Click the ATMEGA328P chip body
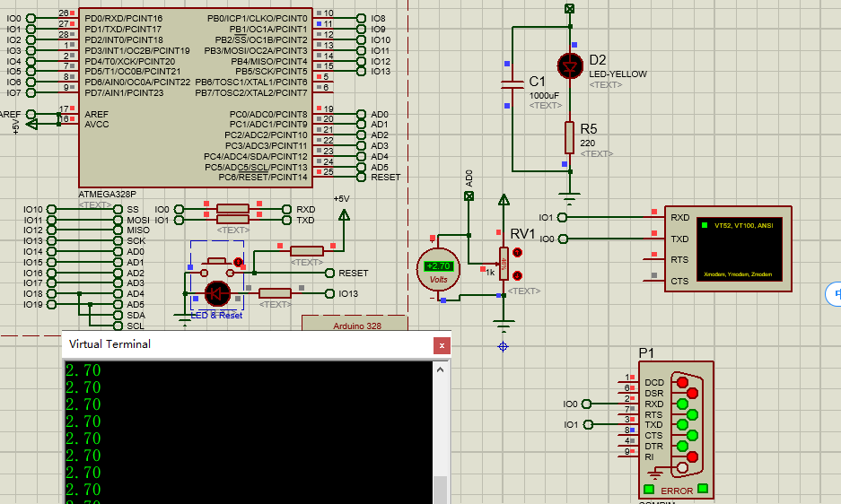841x504 pixels. pos(196,98)
